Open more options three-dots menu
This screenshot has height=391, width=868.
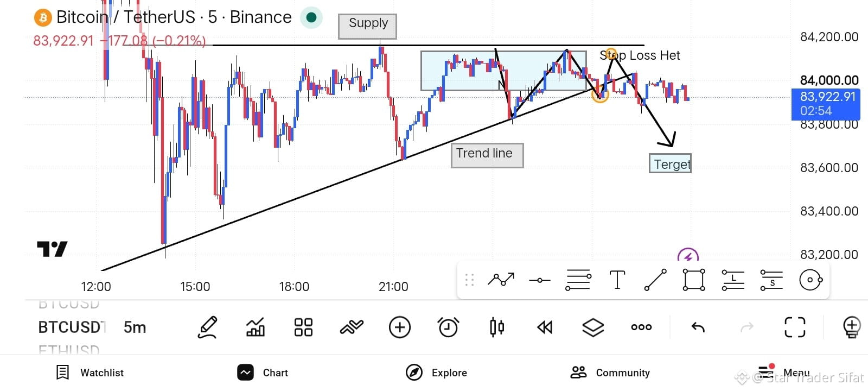coord(641,327)
